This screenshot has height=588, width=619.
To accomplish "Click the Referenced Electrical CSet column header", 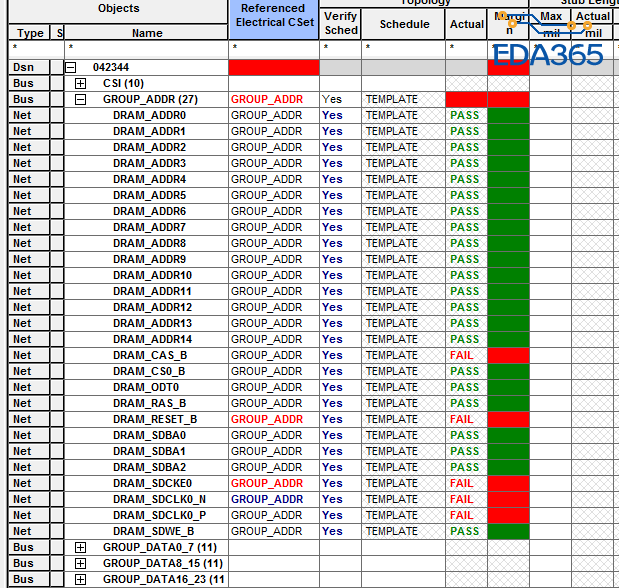I will pos(274,19).
